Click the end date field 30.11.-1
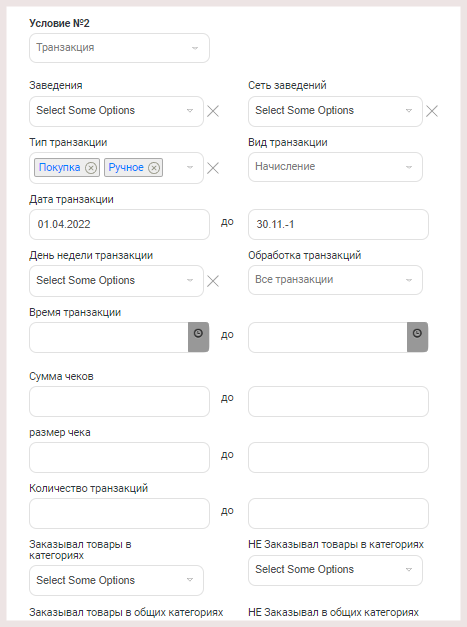 [338, 224]
